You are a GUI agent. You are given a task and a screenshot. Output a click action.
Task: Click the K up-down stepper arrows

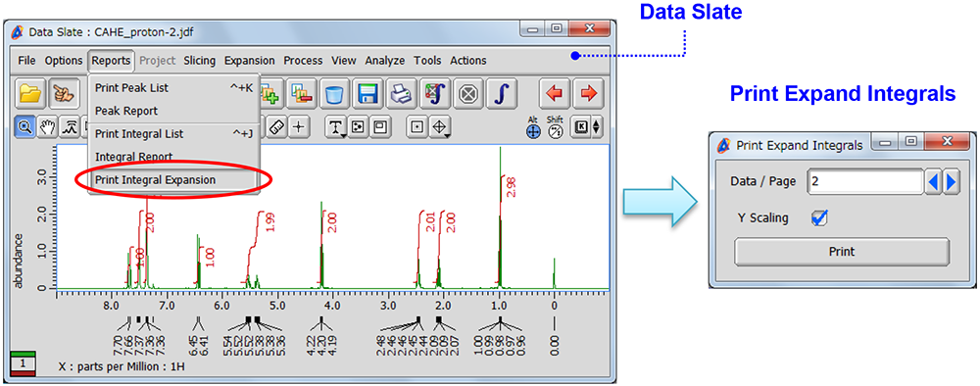click(596, 126)
